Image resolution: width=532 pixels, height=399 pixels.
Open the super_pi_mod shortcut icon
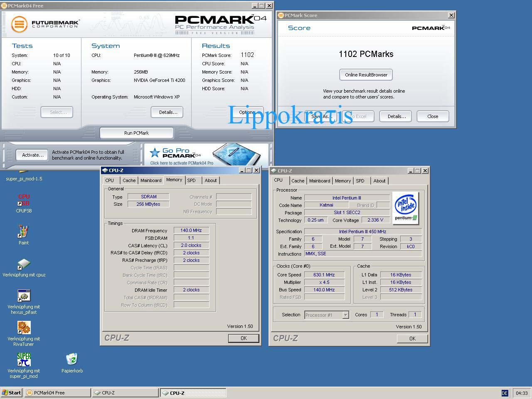[24, 360]
